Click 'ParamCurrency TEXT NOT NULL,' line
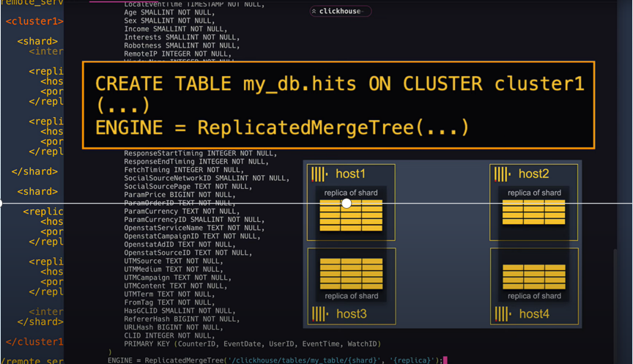Screen dimensions: 633x364 tap(182, 212)
